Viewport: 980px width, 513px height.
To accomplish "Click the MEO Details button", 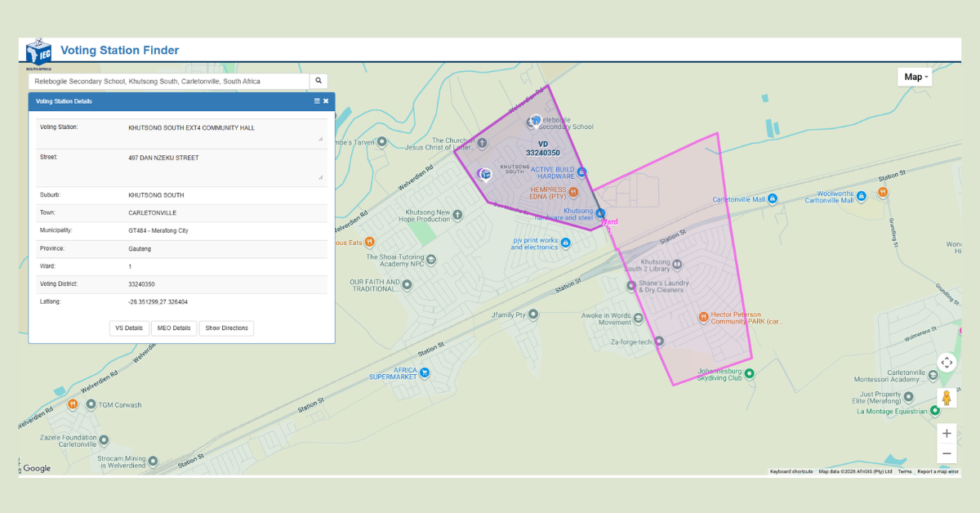I will click(x=174, y=328).
